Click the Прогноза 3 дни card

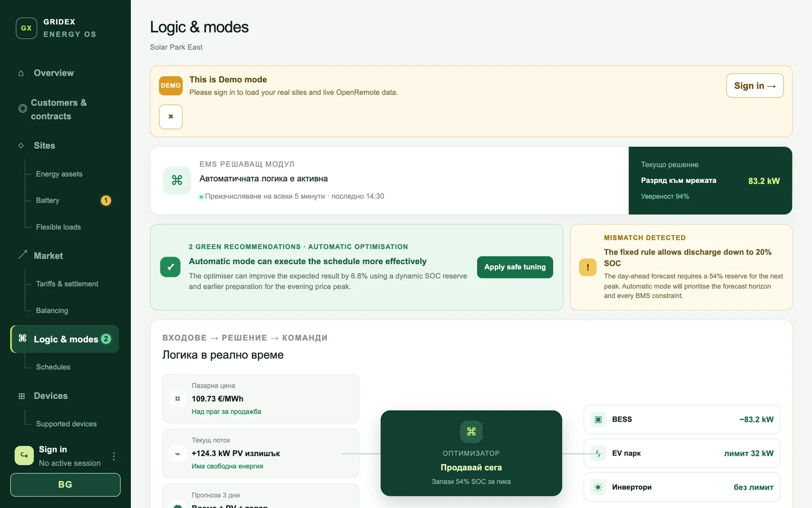[x=260, y=496]
